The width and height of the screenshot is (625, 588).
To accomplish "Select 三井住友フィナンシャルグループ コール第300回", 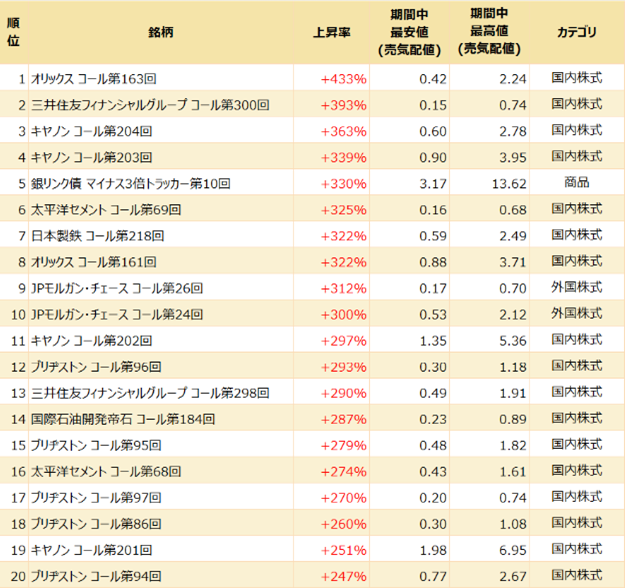I will click(x=150, y=105).
